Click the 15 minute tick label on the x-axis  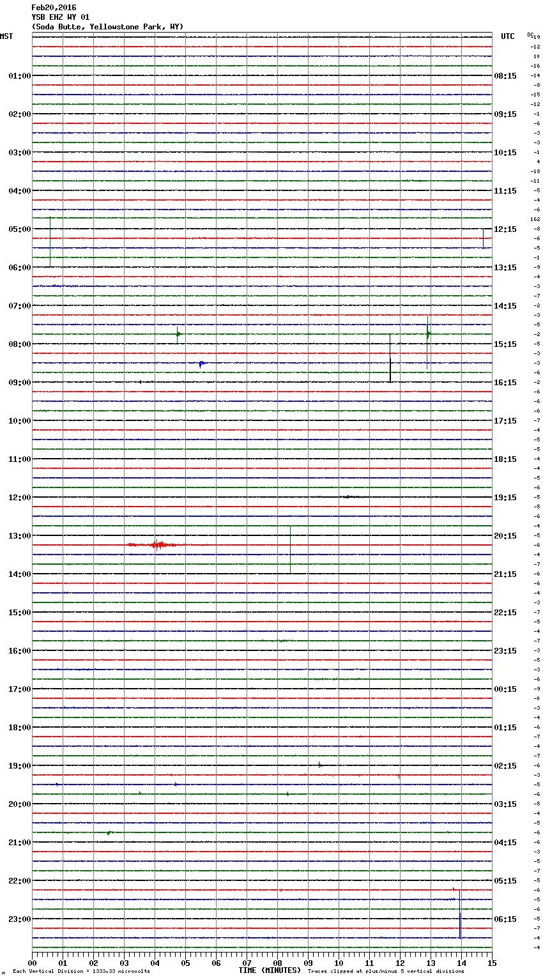492,963
